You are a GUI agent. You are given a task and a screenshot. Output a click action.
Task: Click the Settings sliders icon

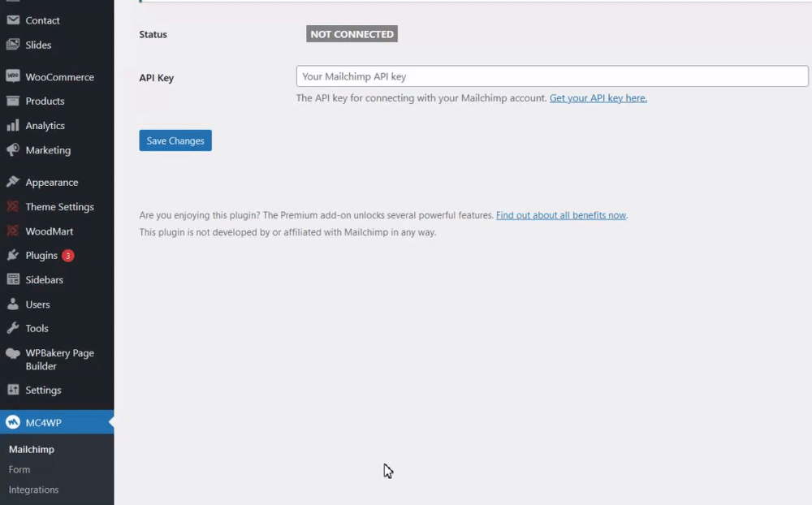tap(13, 390)
